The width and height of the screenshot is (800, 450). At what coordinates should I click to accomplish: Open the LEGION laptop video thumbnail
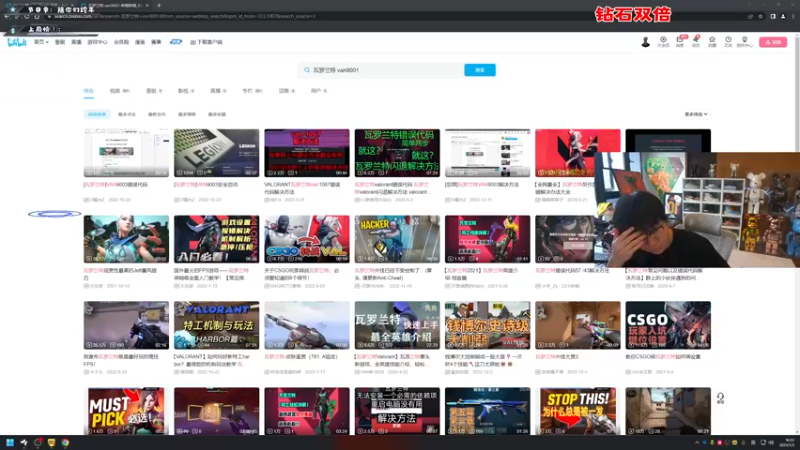tap(216, 153)
